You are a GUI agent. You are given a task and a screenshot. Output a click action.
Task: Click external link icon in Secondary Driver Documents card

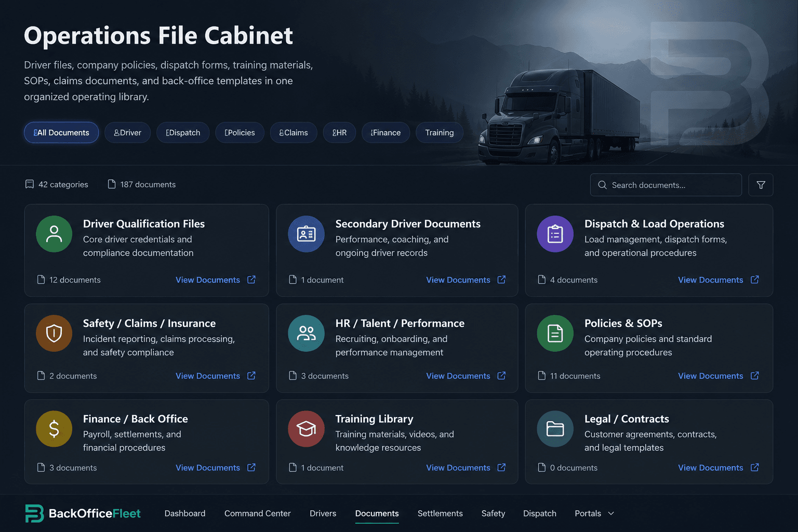(501, 280)
